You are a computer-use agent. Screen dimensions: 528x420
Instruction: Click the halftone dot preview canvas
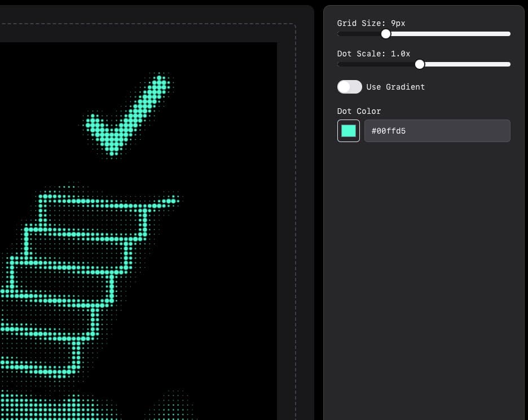[138, 231]
